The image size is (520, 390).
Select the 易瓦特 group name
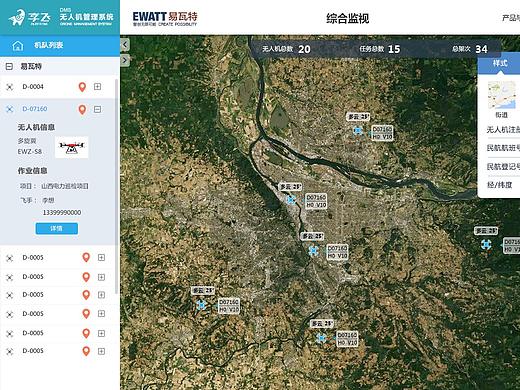pos(31,66)
